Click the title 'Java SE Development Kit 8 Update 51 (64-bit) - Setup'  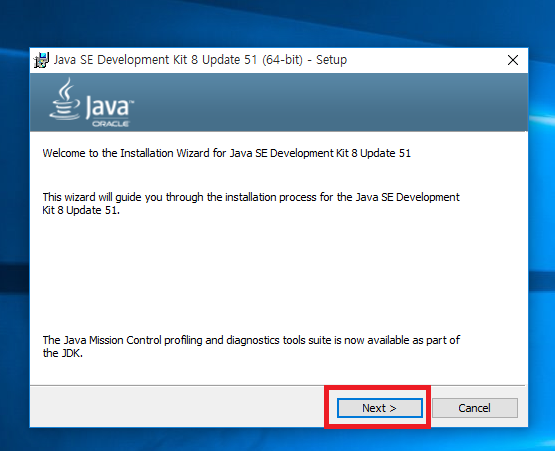[x=200, y=60]
